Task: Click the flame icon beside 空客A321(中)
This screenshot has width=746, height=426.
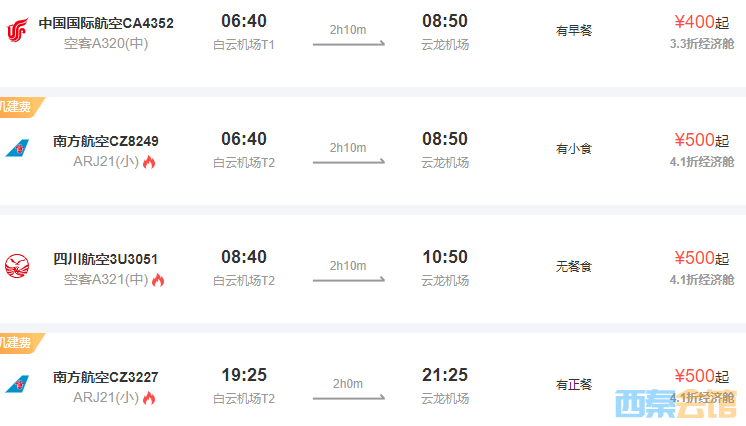Action: [x=158, y=280]
